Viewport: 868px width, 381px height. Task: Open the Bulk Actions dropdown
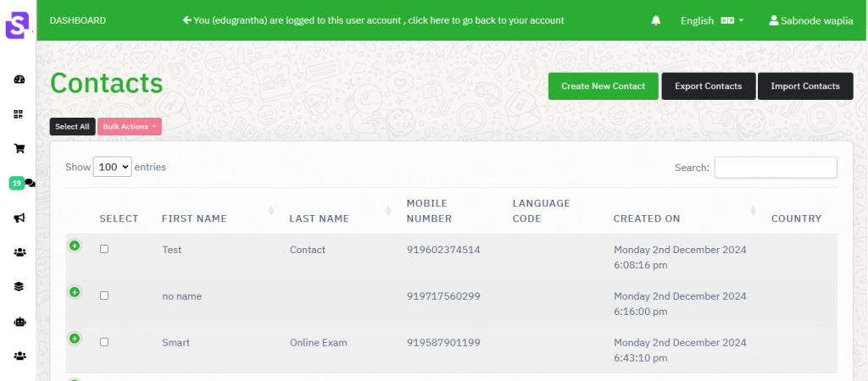click(130, 127)
